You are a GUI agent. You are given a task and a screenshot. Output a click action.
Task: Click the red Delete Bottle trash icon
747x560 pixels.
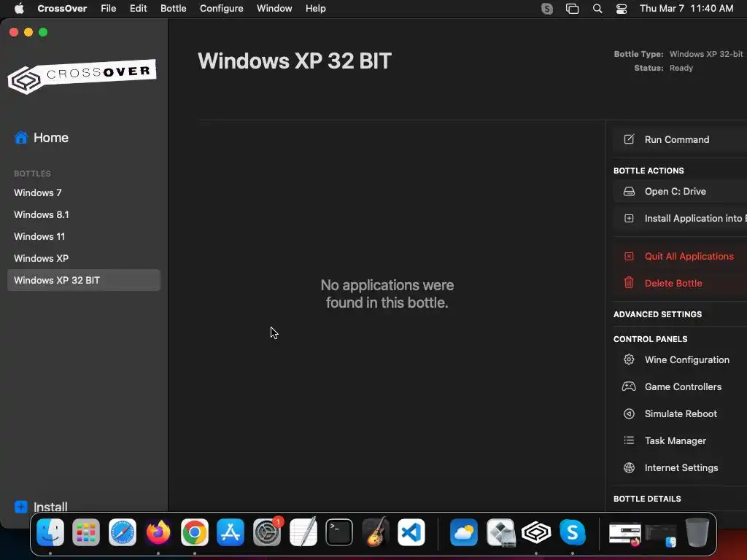click(x=629, y=282)
